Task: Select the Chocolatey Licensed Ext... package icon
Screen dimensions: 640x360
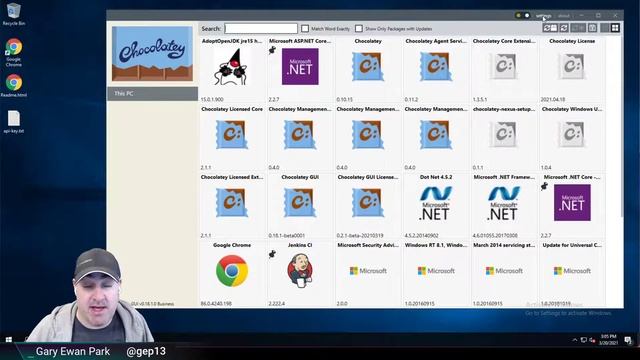Action: click(x=231, y=202)
